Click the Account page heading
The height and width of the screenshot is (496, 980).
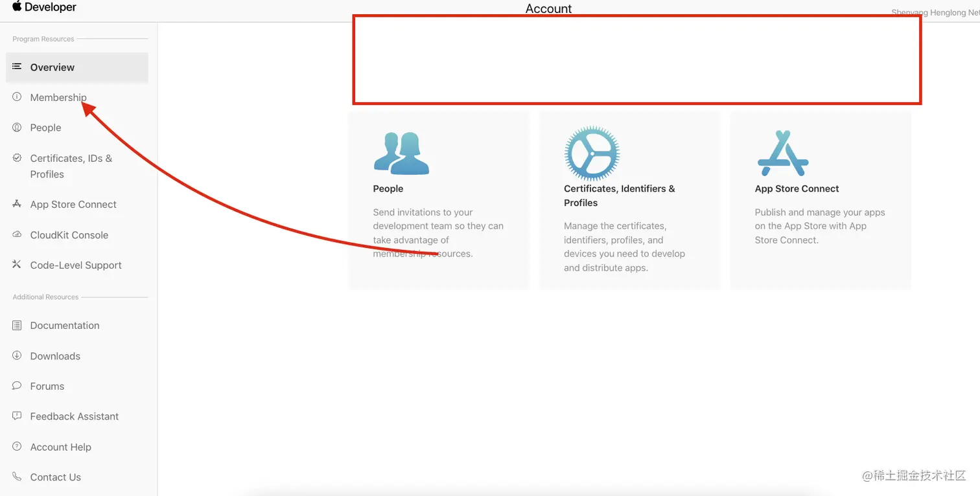click(549, 8)
